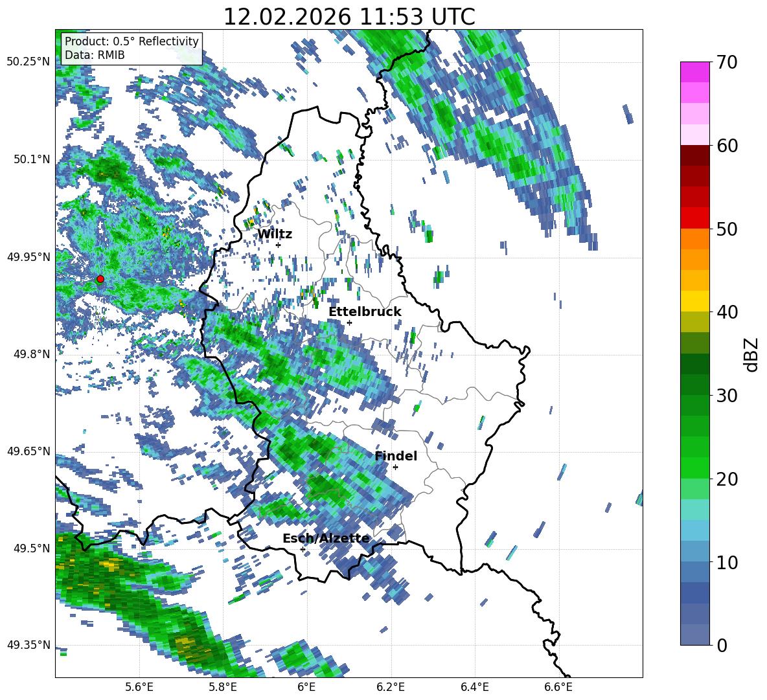767x700 pixels.
Task: Click the 'Data: RMIB' legend text
Action: 95,55
